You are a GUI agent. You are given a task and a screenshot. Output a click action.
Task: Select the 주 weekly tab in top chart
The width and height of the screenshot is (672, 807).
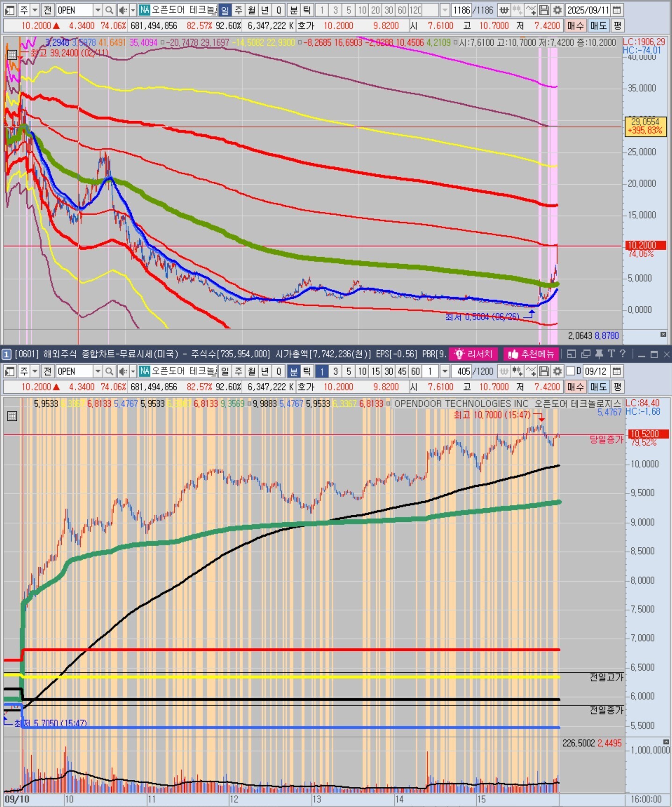pos(238,10)
